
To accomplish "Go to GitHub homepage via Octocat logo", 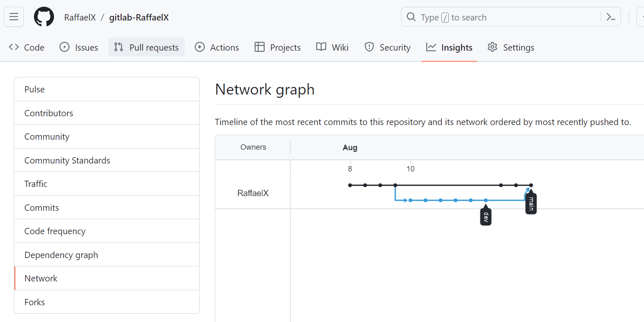I will point(44,17).
